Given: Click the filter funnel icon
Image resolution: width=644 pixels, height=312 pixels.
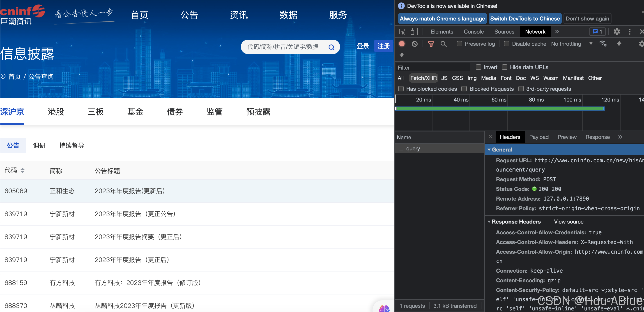Looking at the screenshot, I should [x=430, y=44].
